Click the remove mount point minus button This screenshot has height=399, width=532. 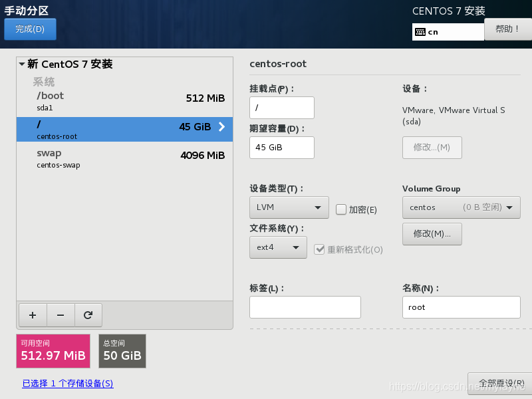pos(61,315)
